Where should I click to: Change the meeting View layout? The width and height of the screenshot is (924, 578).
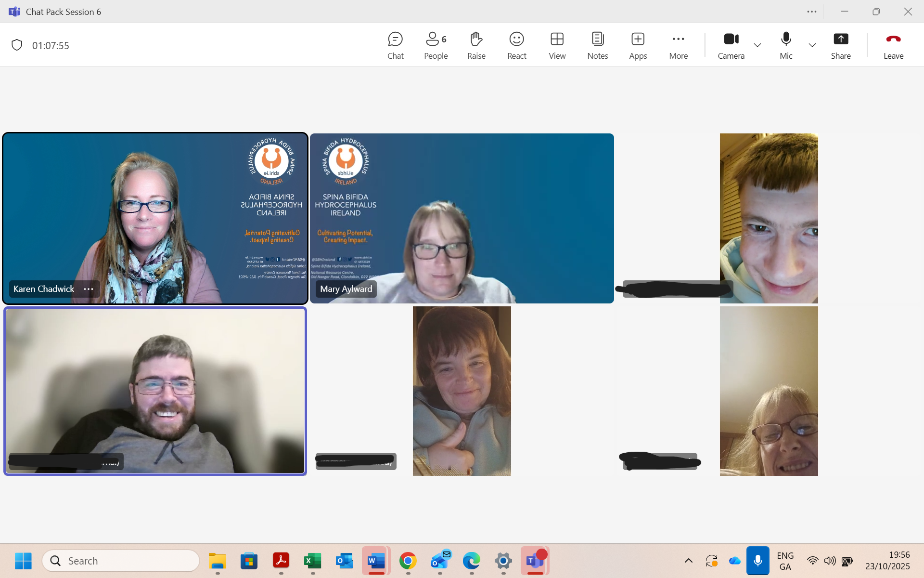pyautogui.click(x=557, y=45)
